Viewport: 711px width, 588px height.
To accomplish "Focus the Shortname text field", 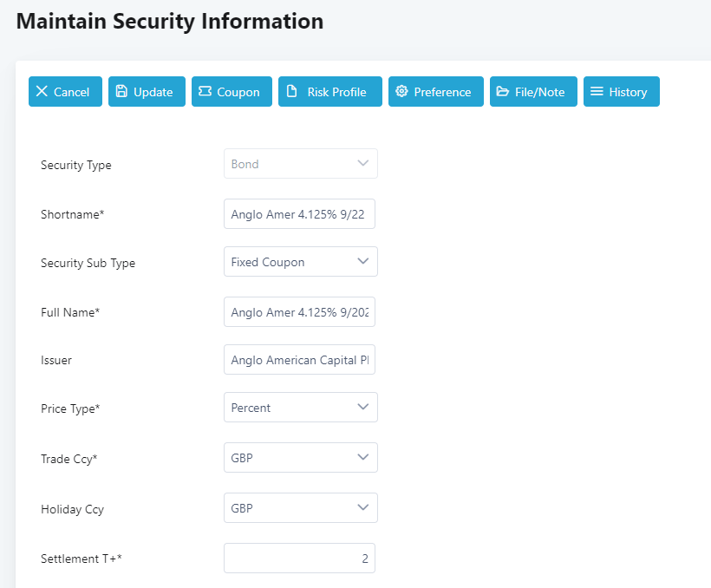I will click(299, 214).
